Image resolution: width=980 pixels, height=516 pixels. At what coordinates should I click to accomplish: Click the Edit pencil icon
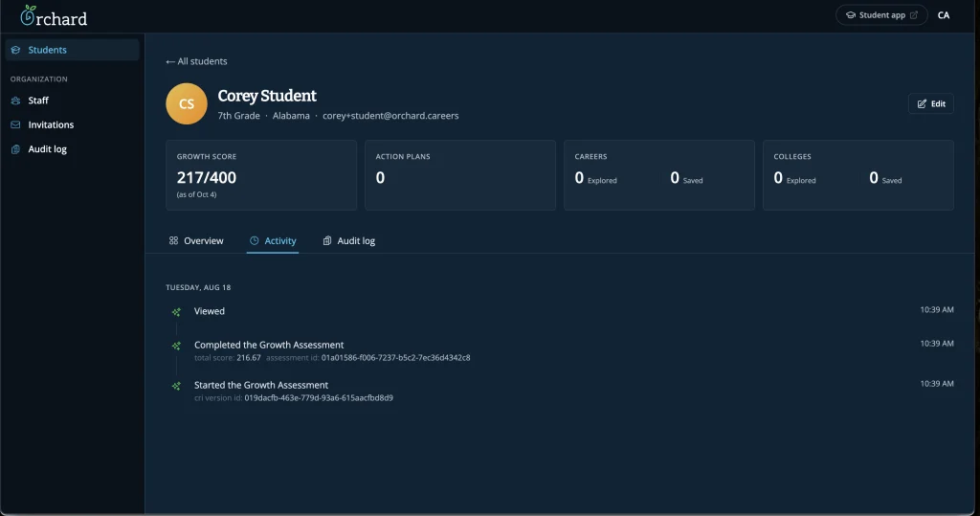922,103
